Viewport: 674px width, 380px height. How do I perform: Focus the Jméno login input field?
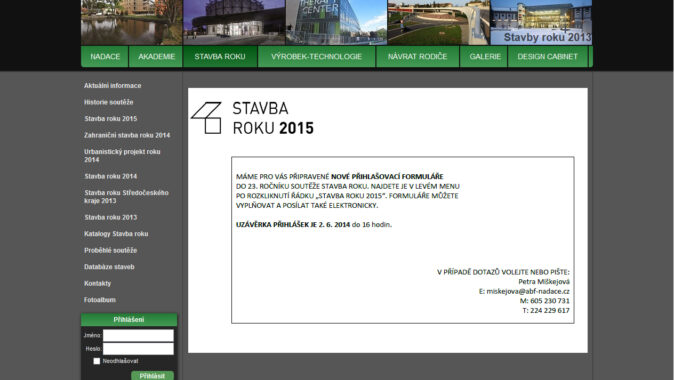pyautogui.click(x=138, y=335)
